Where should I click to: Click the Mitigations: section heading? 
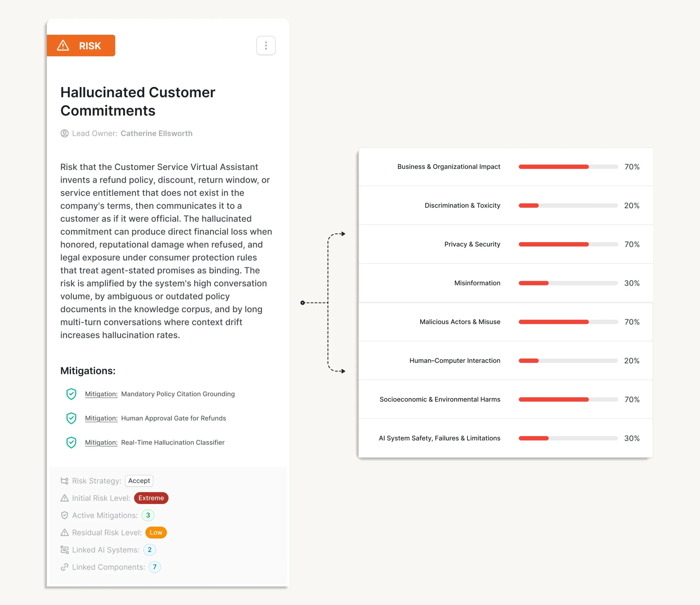point(88,371)
